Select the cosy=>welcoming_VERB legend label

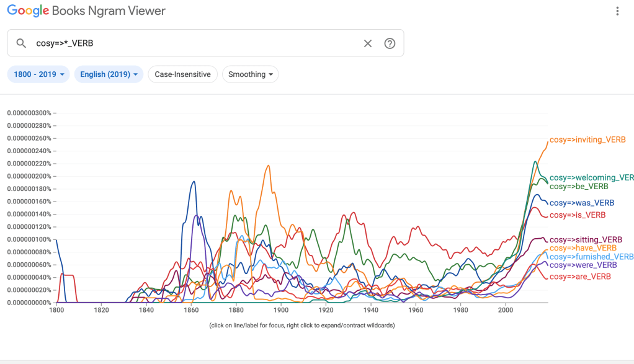591,178
